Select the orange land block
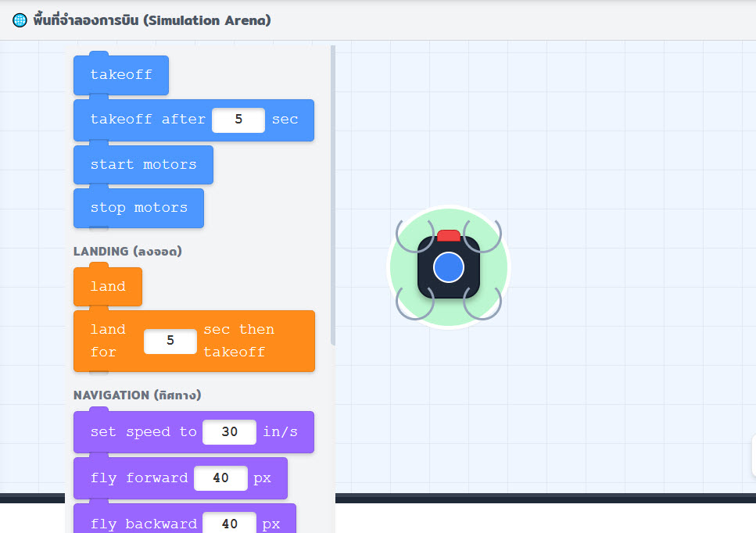Viewport: 756px width, 533px height. pos(108,287)
